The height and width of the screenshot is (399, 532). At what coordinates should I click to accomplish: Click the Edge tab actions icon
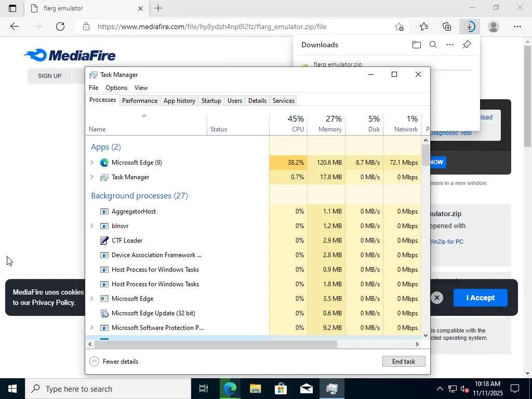[x=12, y=8]
